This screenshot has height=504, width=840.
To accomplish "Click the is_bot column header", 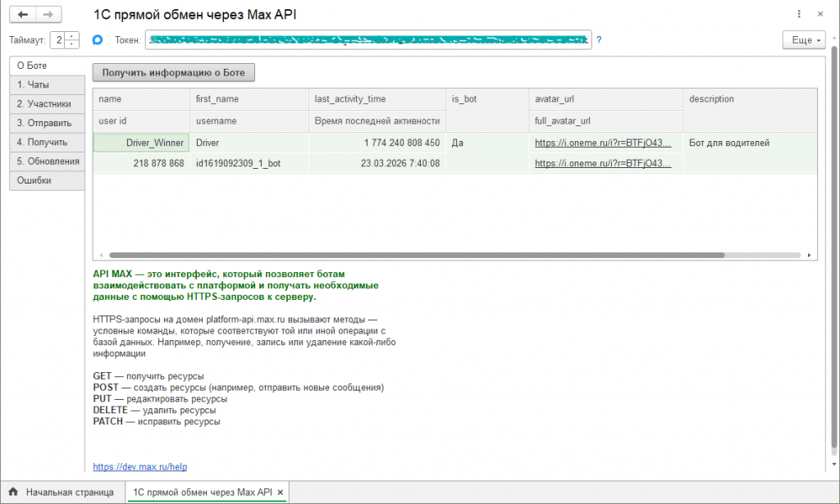I will click(x=487, y=110).
